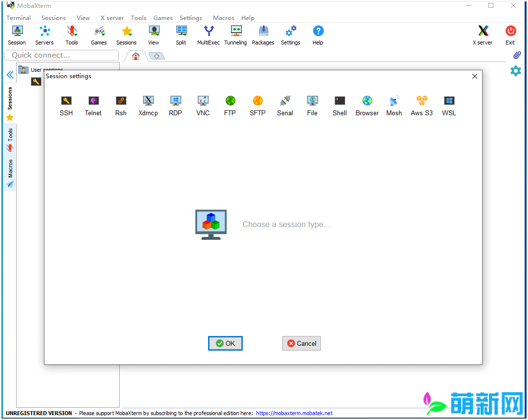
Task: Select RDP session type
Action: pos(175,106)
